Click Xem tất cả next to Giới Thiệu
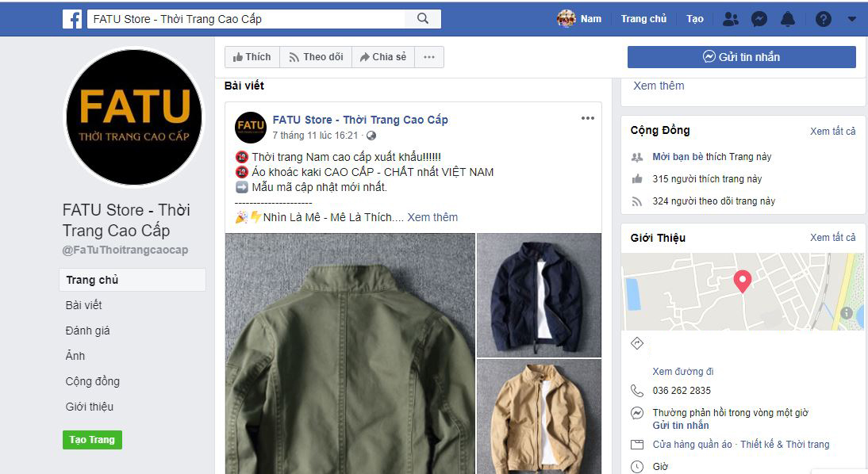The image size is (868, 474). (832, 237)
